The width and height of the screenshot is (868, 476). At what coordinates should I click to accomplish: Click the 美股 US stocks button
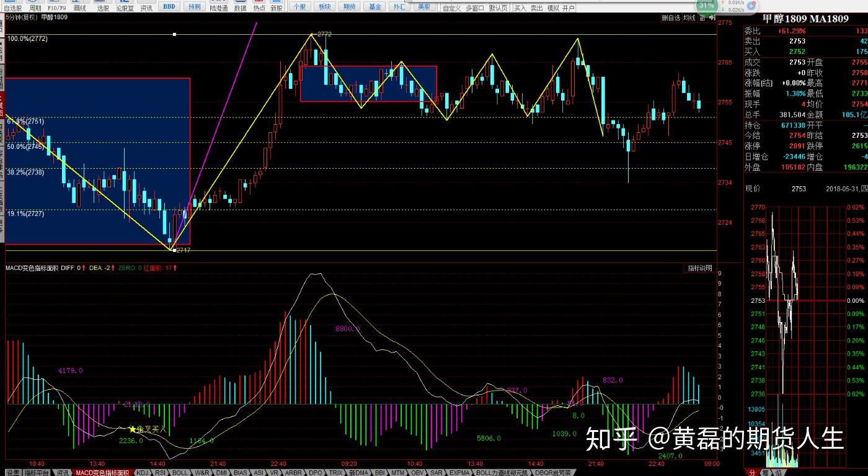424,7
